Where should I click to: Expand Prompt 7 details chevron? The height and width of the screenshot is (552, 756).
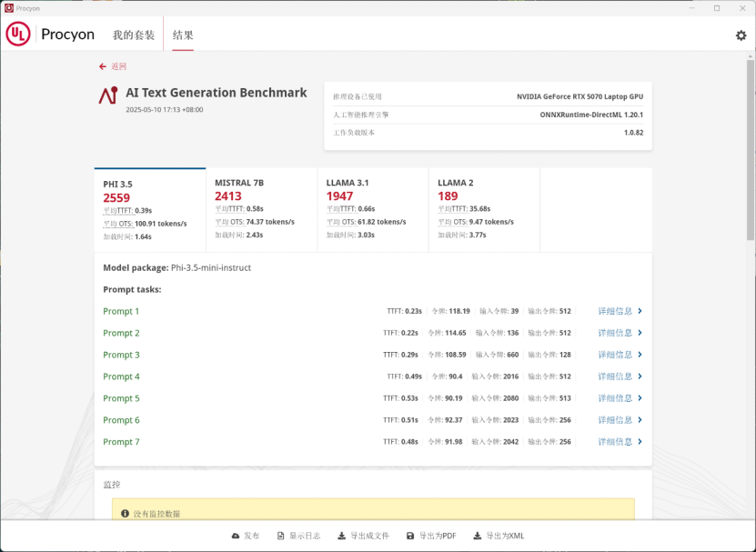click(640, 442)
